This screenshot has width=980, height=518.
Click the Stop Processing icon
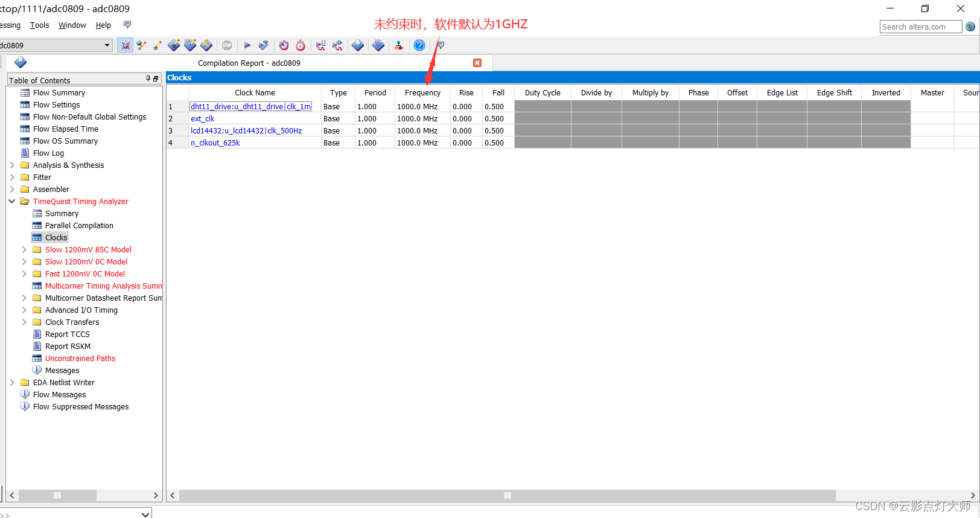pyautogui.click(x=227, y=45)
